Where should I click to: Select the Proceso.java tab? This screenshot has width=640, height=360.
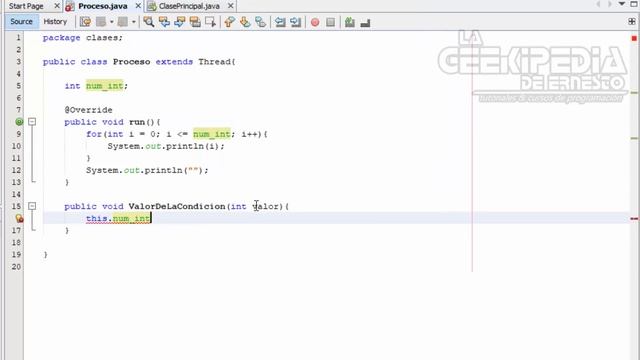(x=102, y=6)
